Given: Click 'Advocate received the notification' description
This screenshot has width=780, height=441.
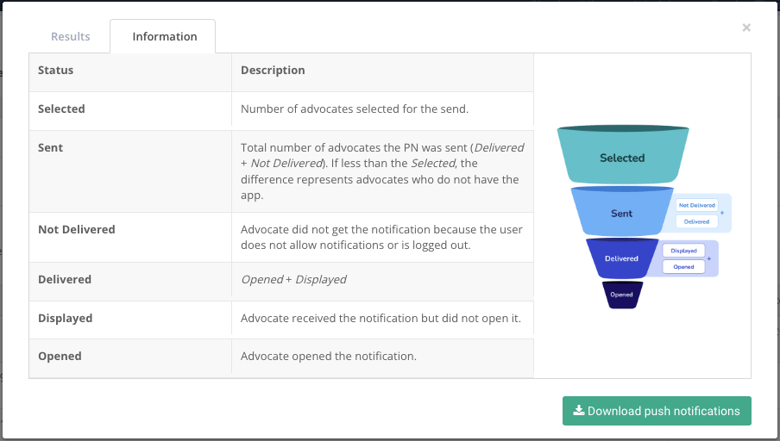Looking at the screenshot, I should 381,318.
